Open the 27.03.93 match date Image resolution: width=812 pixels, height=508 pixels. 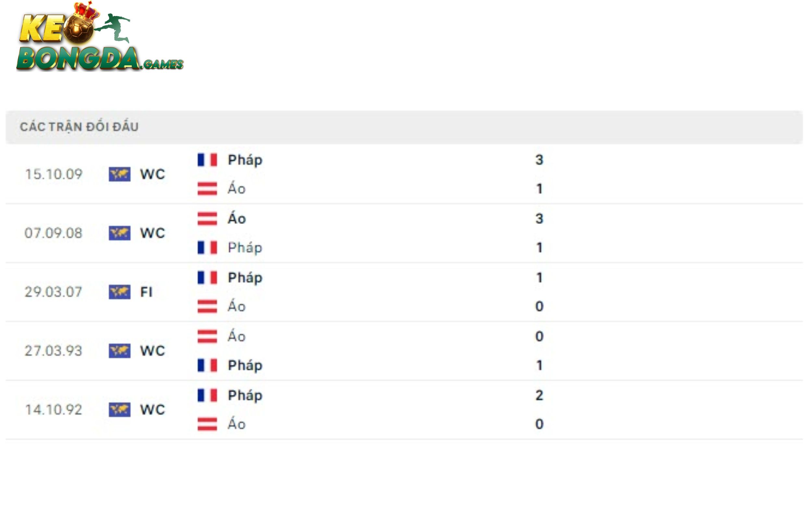[x=53, y=351]
